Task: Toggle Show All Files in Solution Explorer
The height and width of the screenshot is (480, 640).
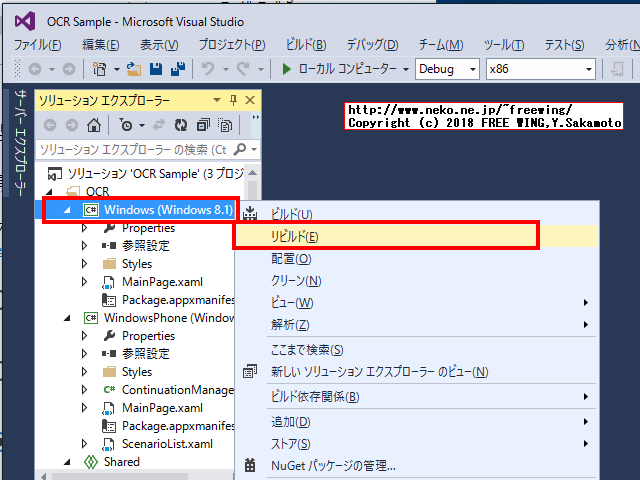Action: (225, 125)
